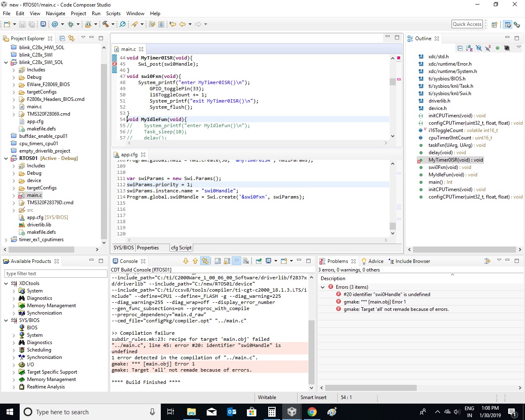Open Calculator from the taskbar

(272, 412)
